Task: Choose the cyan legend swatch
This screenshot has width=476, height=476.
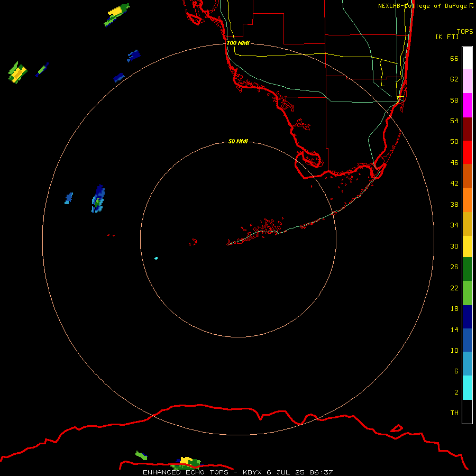Action: coord(467,388)
